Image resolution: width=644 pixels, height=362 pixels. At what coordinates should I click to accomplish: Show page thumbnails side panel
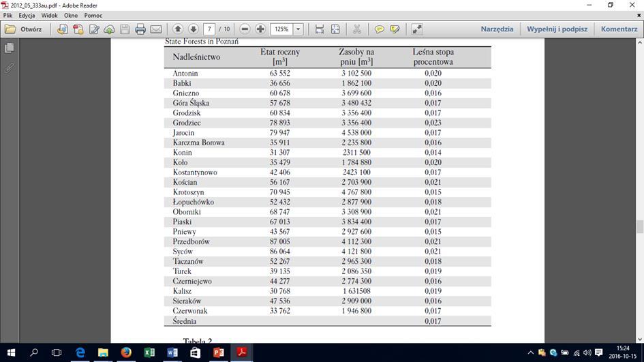(9, 48)
